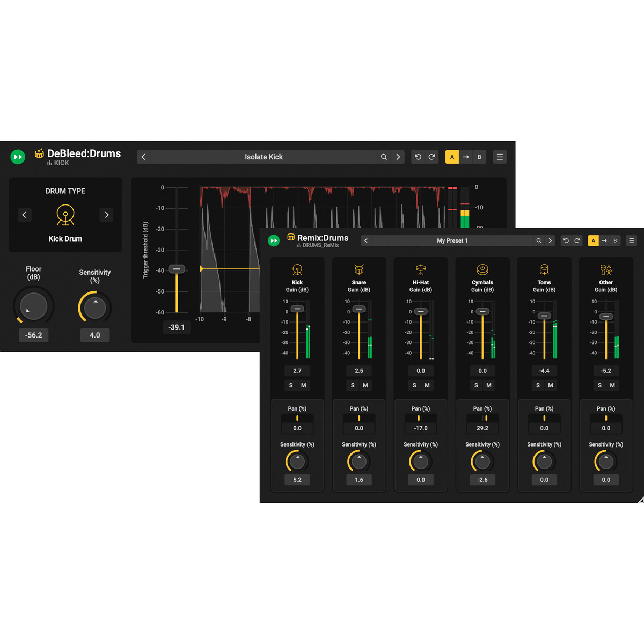Click the Snare channel icon

[x=359, y=270]
